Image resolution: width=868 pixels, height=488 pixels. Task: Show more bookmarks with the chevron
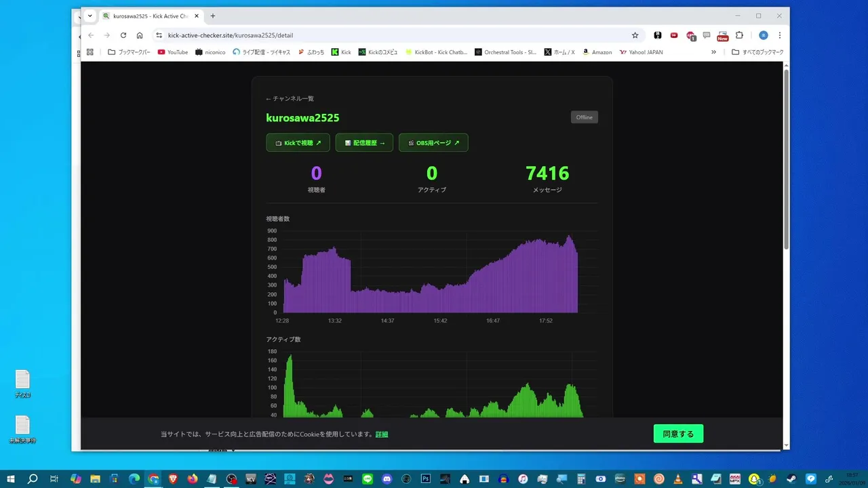[713, 52]
